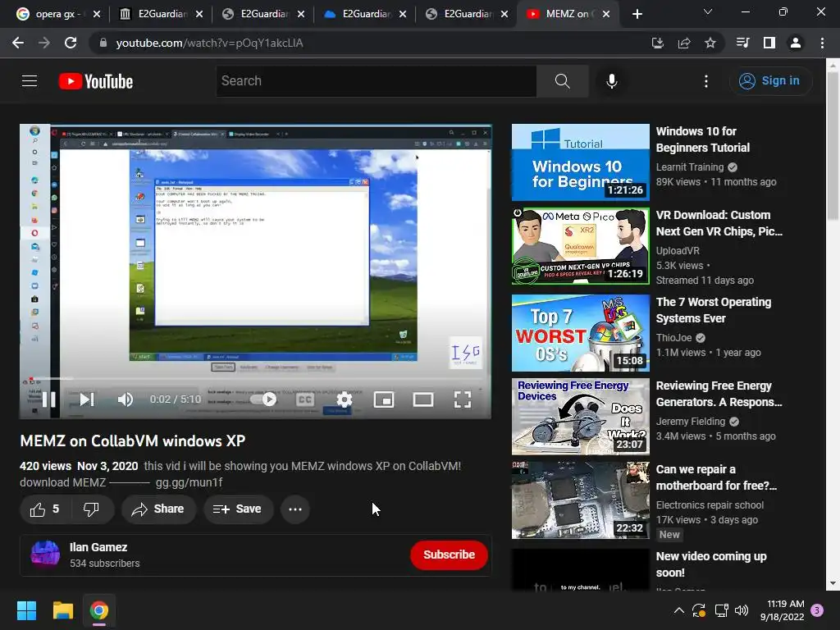Open tab search dropdown chevron

click(708, 11)
